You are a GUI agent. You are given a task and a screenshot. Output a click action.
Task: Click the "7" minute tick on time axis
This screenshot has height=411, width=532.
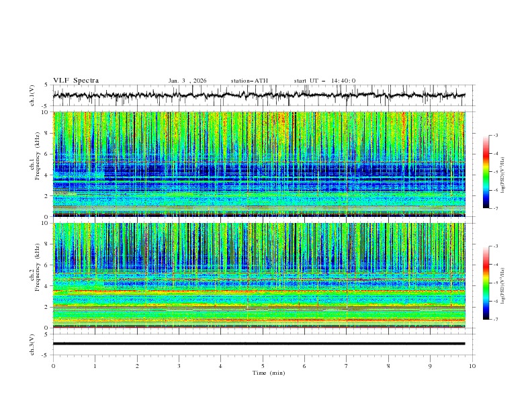347,366
